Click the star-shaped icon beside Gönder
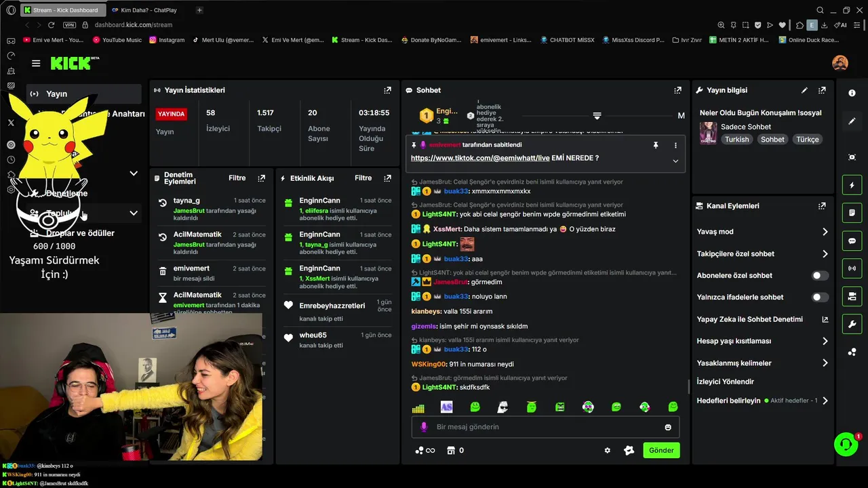 [629, 450]
